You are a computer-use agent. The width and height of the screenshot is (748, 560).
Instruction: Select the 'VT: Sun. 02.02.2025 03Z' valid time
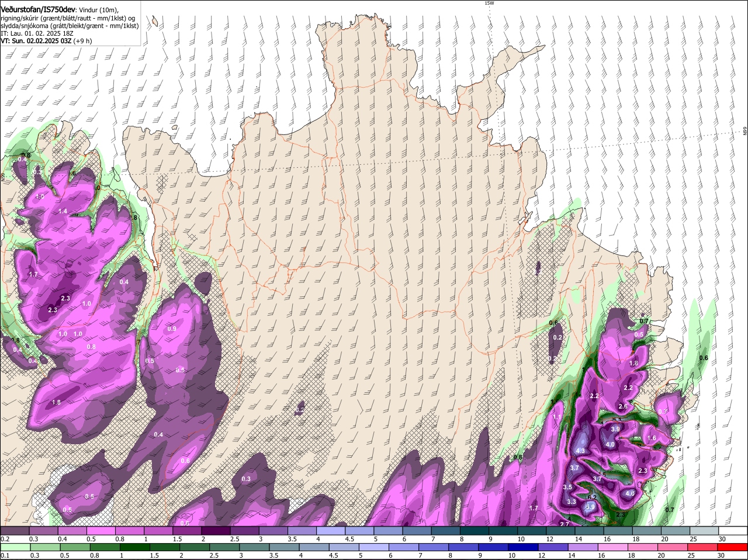[x=37, y=41]
